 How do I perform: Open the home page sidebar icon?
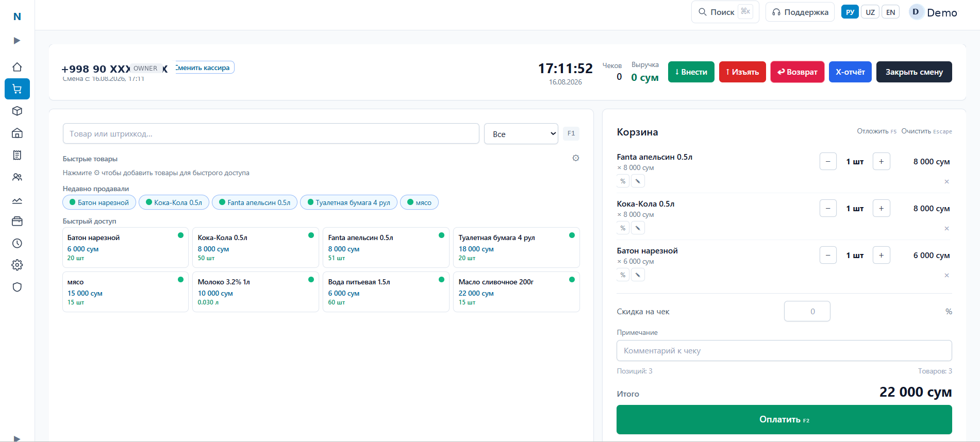point(17,67)
